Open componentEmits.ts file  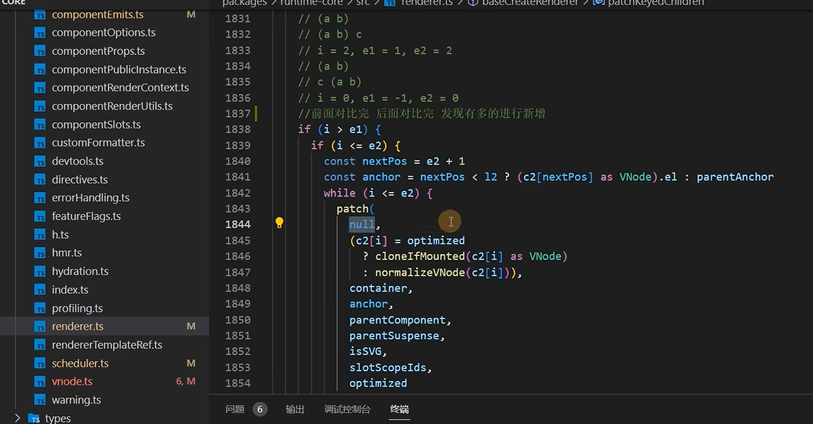[97, 15]
